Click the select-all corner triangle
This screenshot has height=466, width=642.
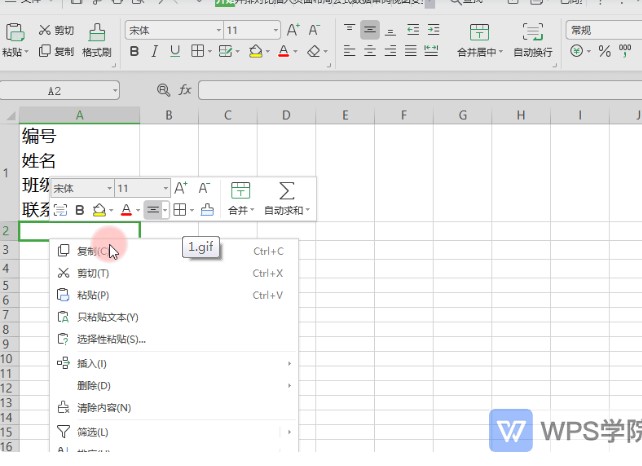(x=11, y=117)
